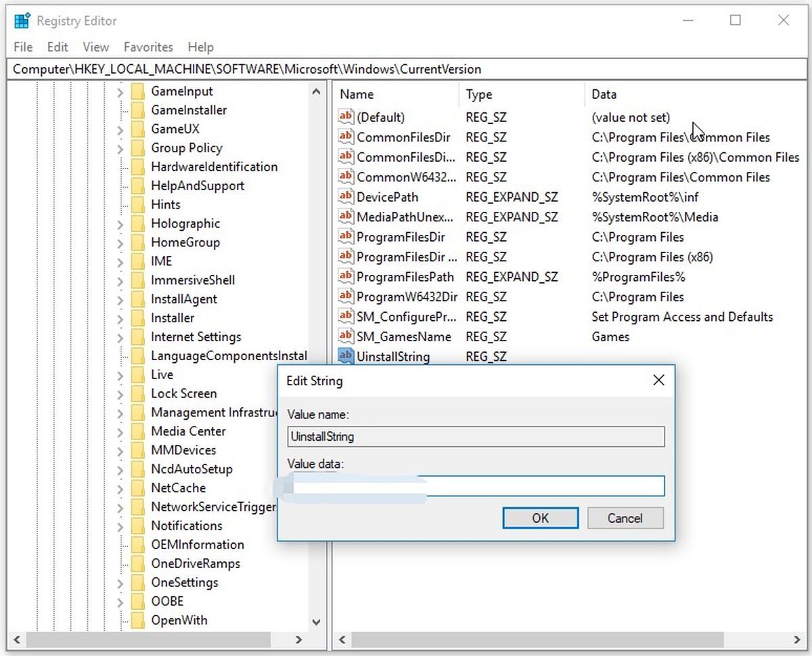Expand the GameInput key
Screen dimensions: 812x656
coord(120,91)
